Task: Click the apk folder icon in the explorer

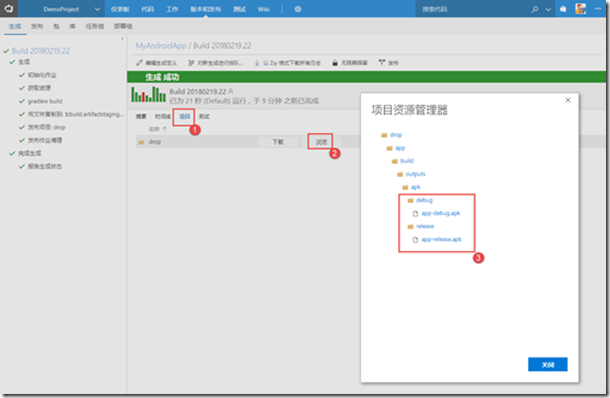Action: point(405,187)
